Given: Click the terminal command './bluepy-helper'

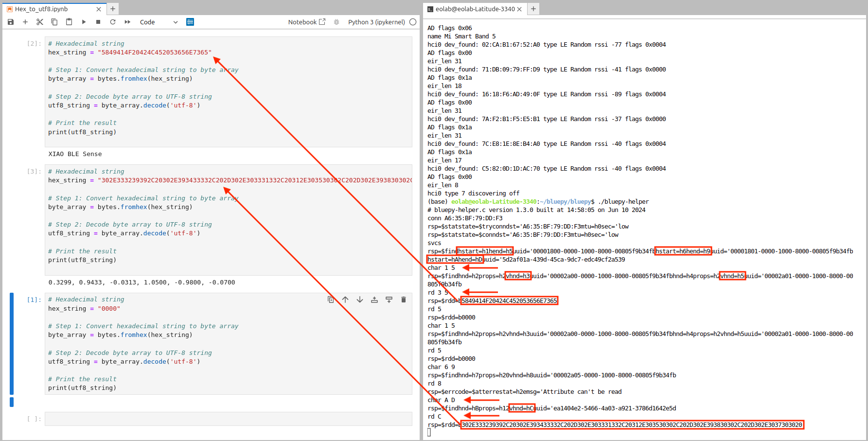Looking at the screenshot, I should [623, 202].
